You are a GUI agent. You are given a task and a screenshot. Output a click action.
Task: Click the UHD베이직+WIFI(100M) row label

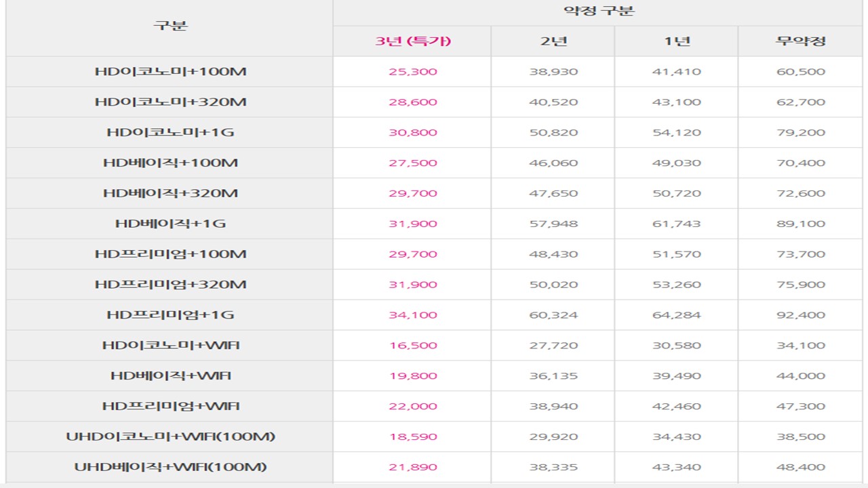(170, 468)
